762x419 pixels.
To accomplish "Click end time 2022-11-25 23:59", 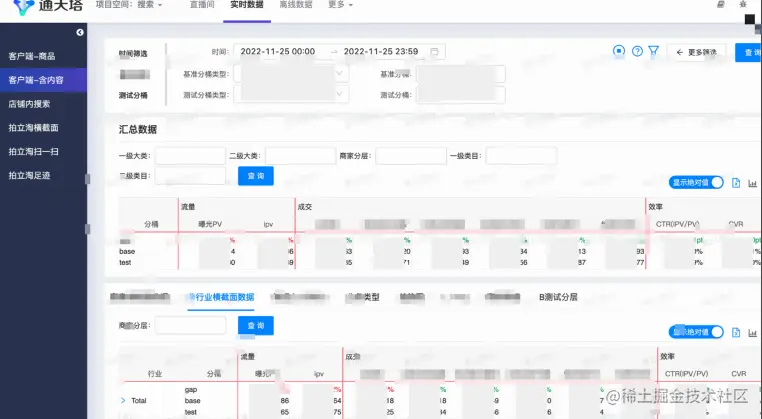I will (381, 52).
